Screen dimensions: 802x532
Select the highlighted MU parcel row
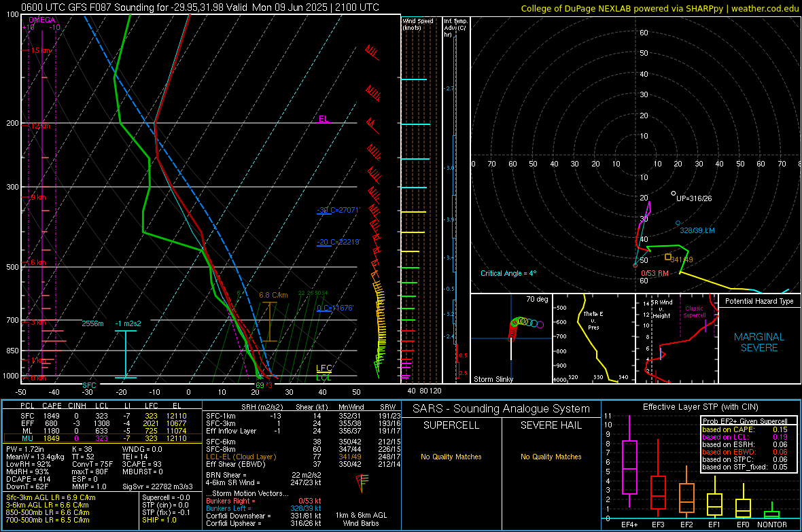coord(103,438)
